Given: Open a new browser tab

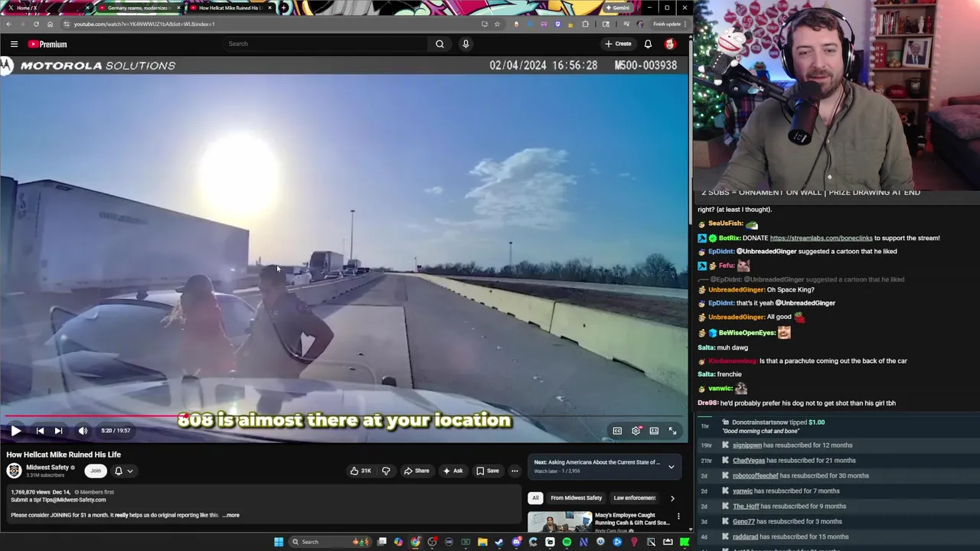Looking at the screenshot, I should pyautogui.click(x=284, y=8).
